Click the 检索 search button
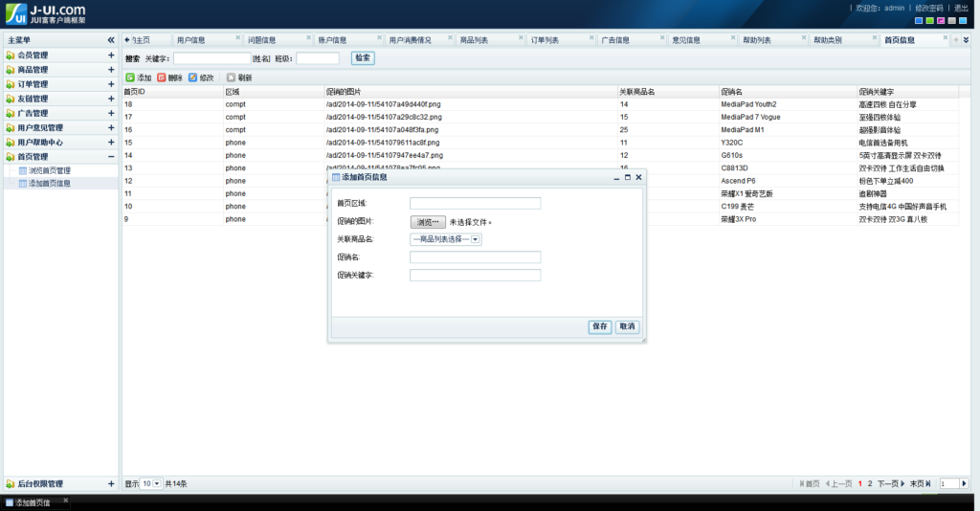This screenshot has width=980, height=511. 363,58
